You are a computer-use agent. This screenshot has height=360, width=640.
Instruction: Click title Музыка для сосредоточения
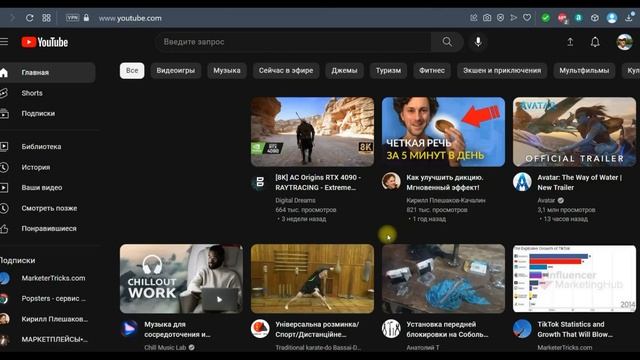[178, 329]
